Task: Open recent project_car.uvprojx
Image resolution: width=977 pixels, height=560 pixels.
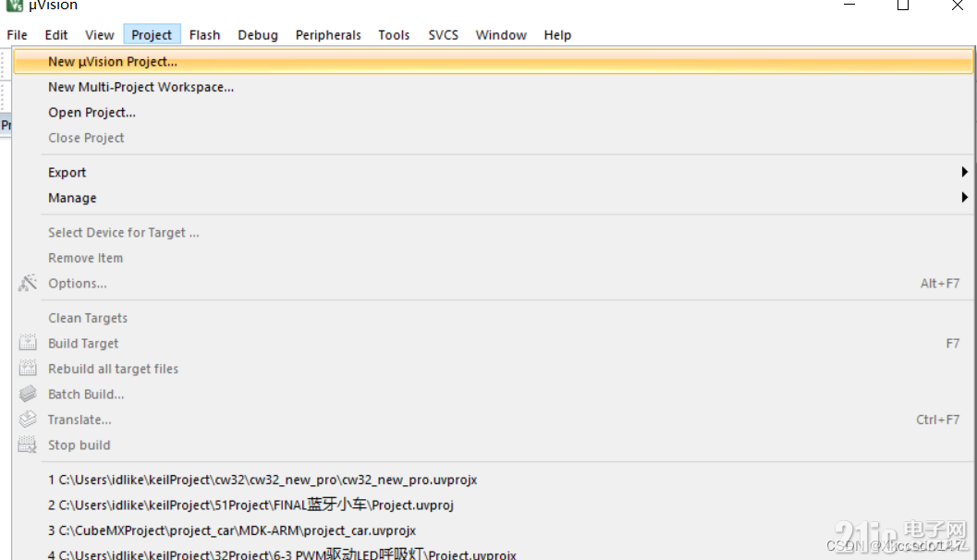Action: [x=493, y=530]
